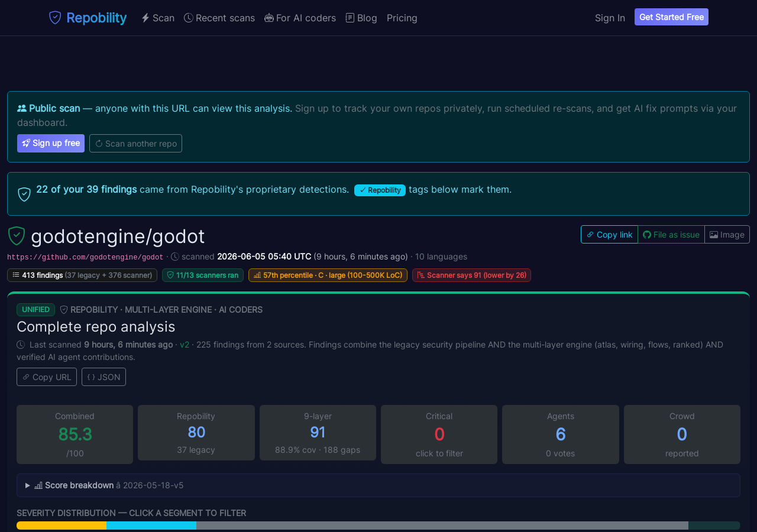Click the 11/13 scanners ran badge
757x532 pixels.
pyautogui.click(x=203, y=275)
